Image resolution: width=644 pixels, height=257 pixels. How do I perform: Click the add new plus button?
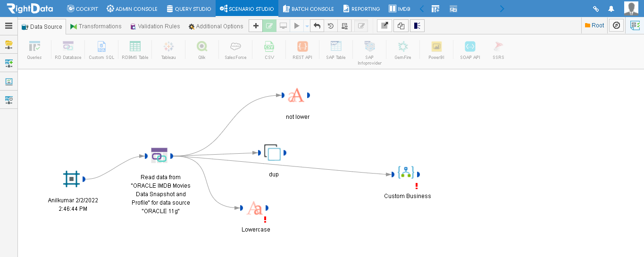(256, 26)
